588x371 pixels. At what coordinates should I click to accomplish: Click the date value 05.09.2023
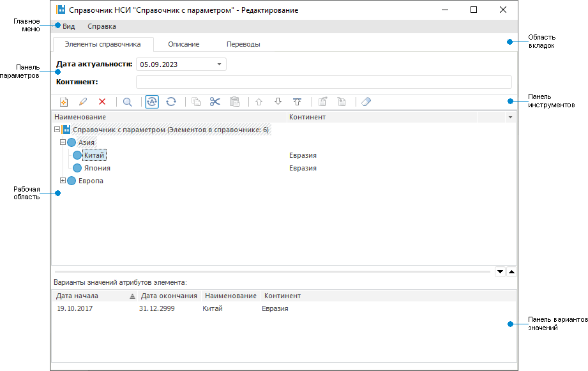pos(158,64)
